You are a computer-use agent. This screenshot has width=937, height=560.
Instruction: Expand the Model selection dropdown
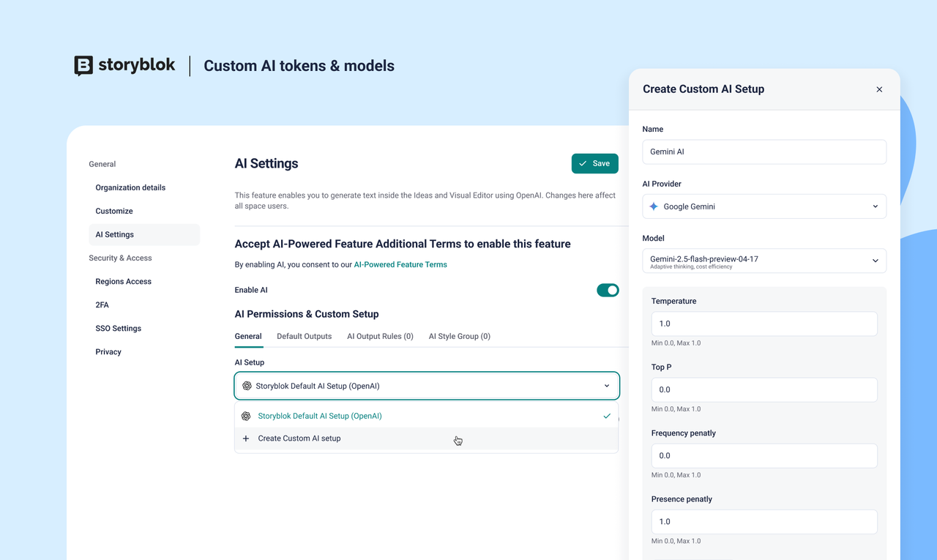point(764,261)
